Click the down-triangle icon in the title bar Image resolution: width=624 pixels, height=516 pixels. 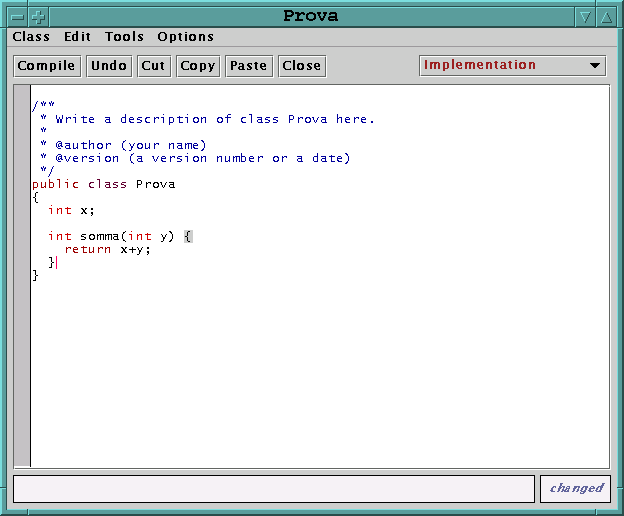tap(585, 16)
